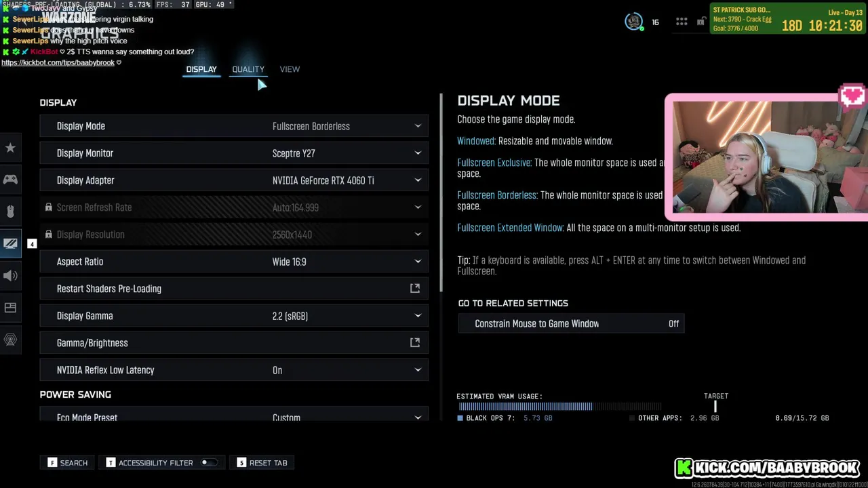Open the Mouse settings category
This screenshot has width=868, height=488.
(10, 211)
